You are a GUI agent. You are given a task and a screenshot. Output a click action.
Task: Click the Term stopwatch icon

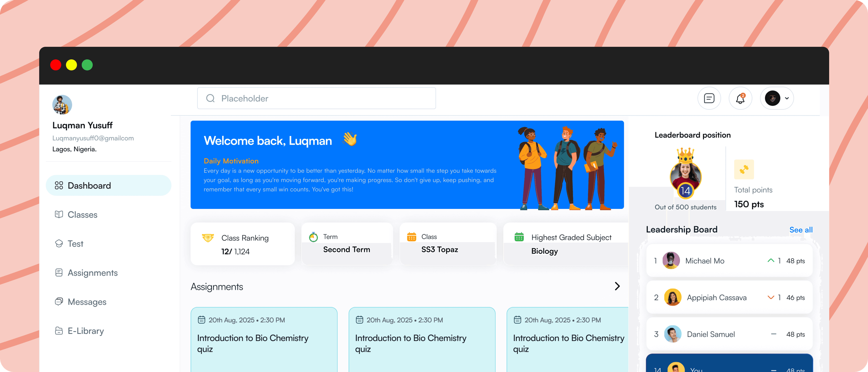point(313,237)
